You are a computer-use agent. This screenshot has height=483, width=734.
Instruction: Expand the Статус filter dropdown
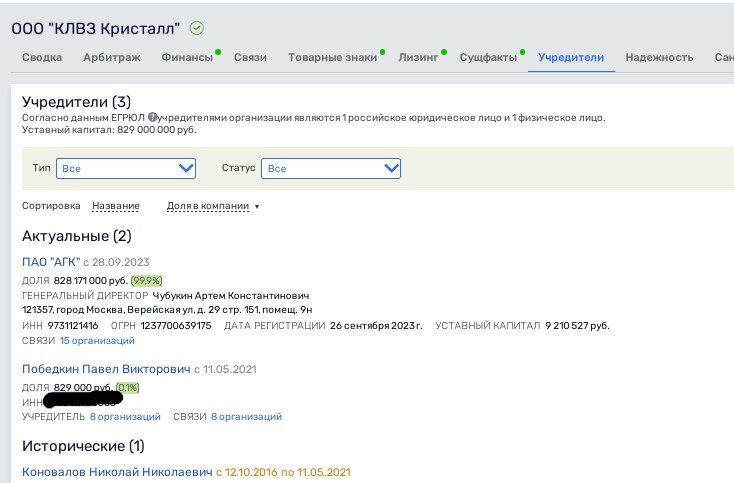[330, 168]
